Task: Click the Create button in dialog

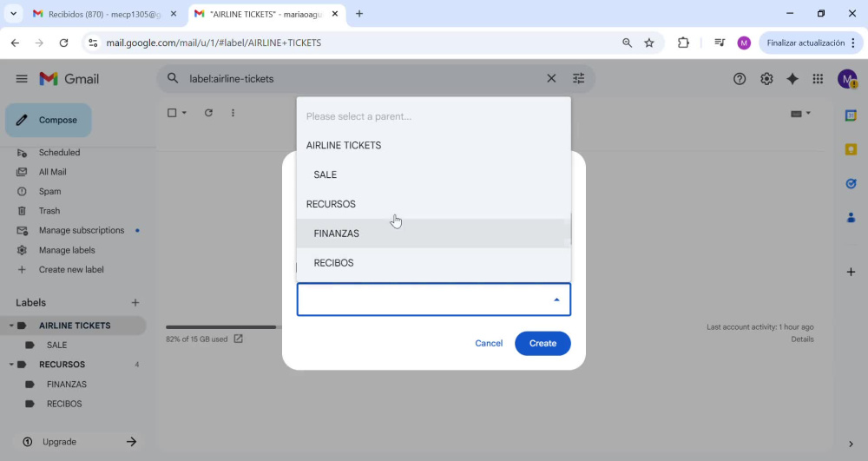Action: coord(542,343)
